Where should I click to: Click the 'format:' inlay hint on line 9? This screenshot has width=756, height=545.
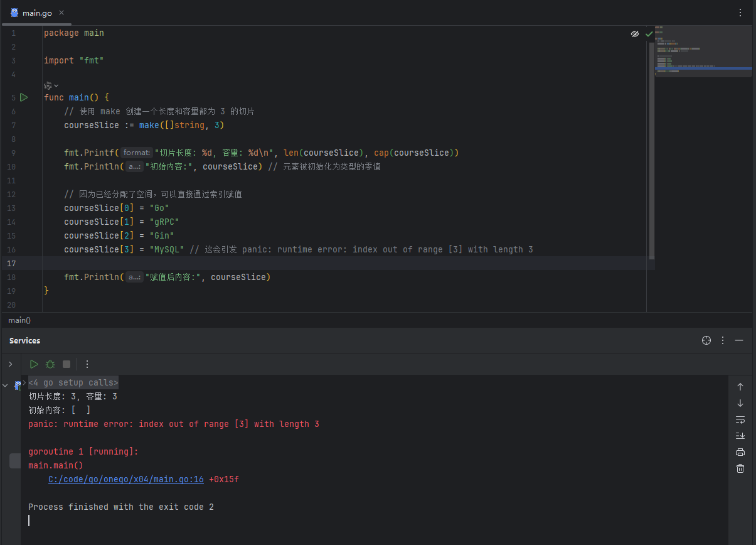(136, 153)
